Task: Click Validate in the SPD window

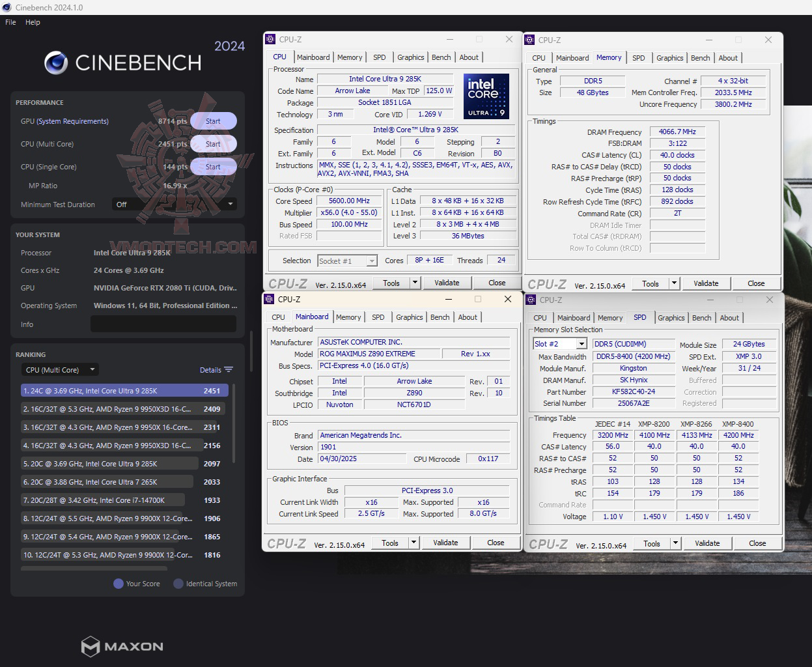Action: tap(707, 543)
